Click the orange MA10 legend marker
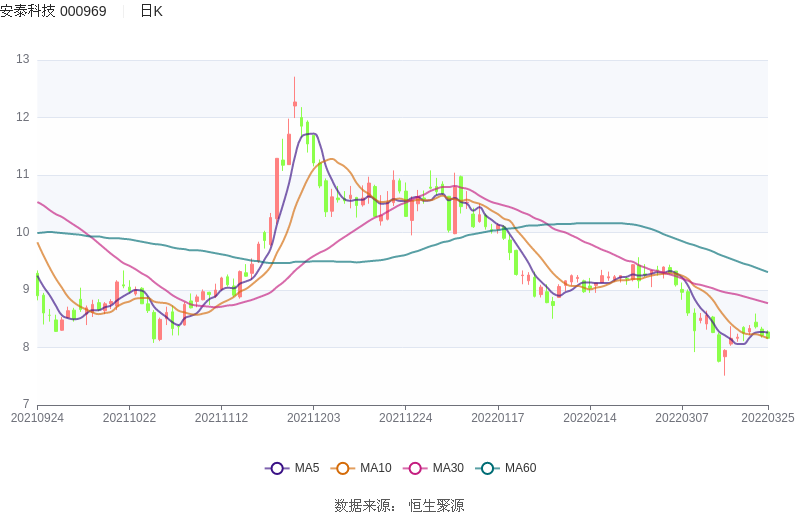 click(x=343, y=468)
